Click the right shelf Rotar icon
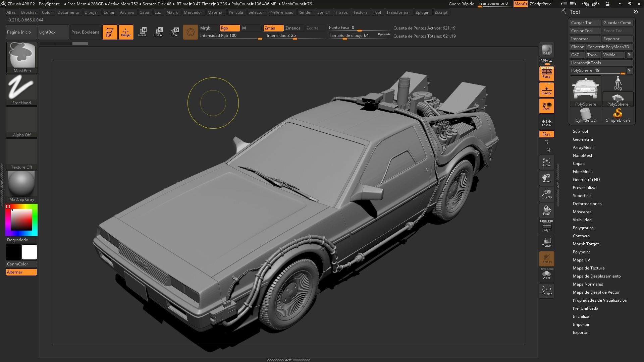Screen dimensions: 644x362 click(x=546, y=210)
